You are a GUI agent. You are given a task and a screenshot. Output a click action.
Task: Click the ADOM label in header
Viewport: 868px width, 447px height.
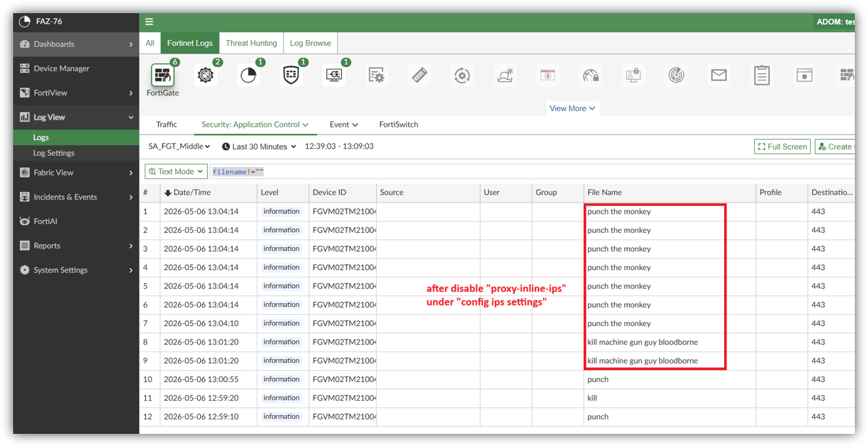(835, 22)
